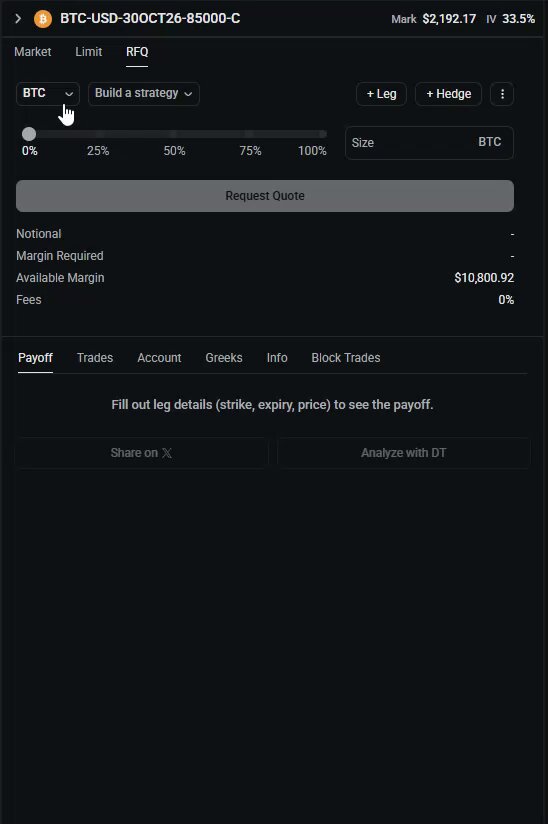Focus the Size BTC input field
Screen dimensions: 548x824
[x=429, y=142]
